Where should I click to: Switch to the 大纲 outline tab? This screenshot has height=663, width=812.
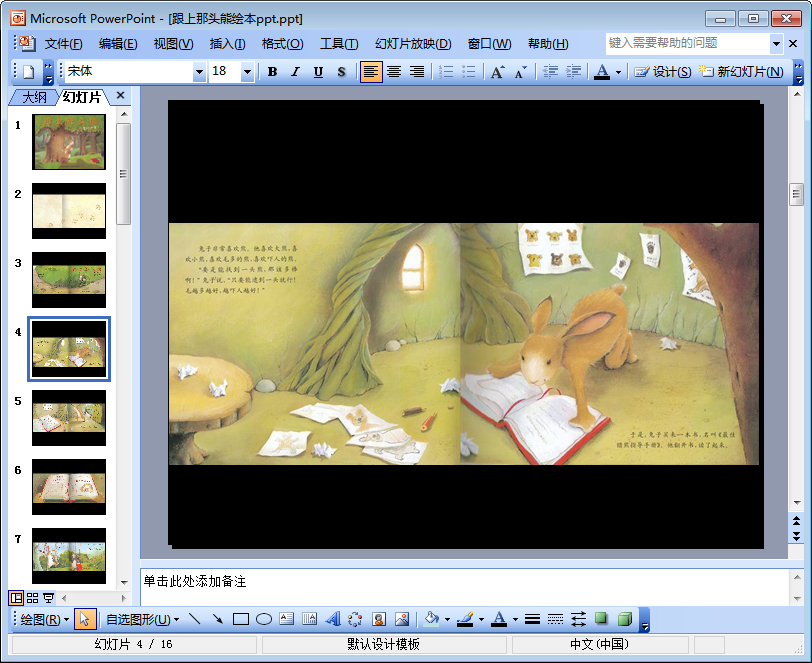click(x=34, y=97)
